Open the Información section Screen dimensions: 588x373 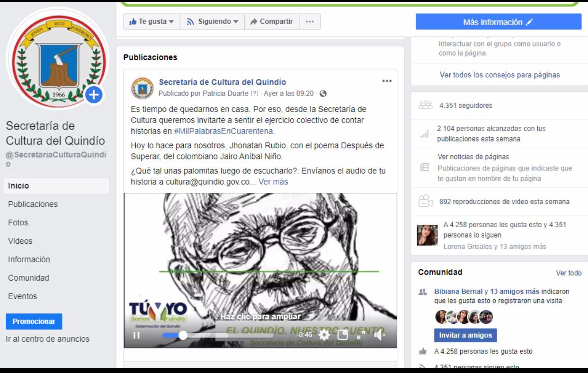29,259
